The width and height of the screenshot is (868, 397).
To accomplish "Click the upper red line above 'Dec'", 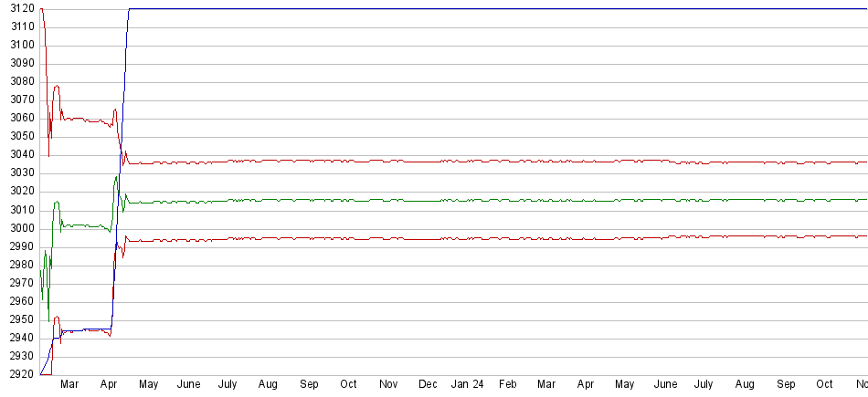I will coord(428,162).
